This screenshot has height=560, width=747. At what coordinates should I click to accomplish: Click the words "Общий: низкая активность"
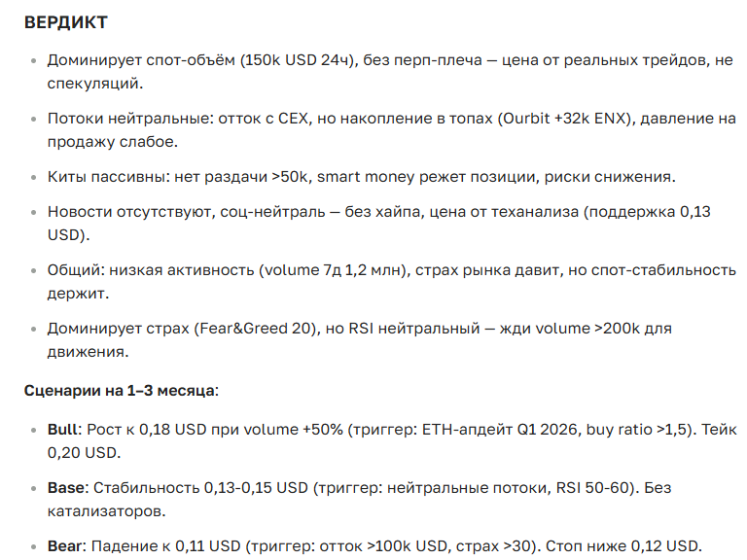(x=147, y=269)
